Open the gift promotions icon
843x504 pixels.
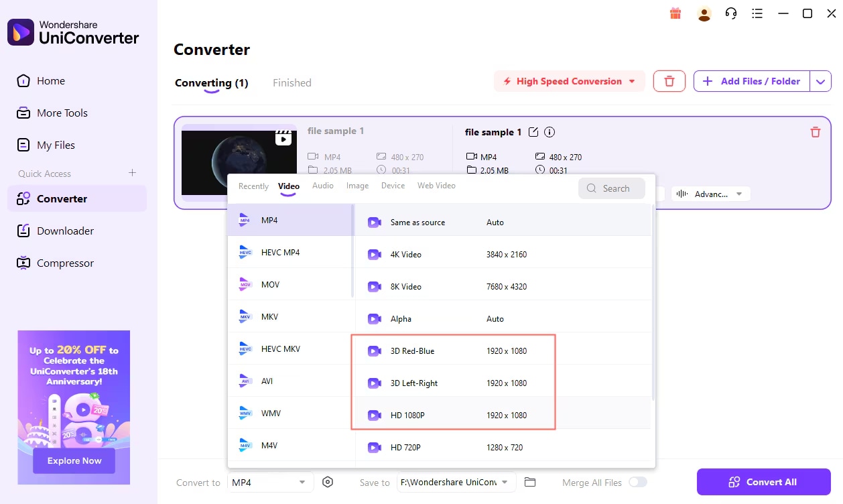tap(675, 13)
